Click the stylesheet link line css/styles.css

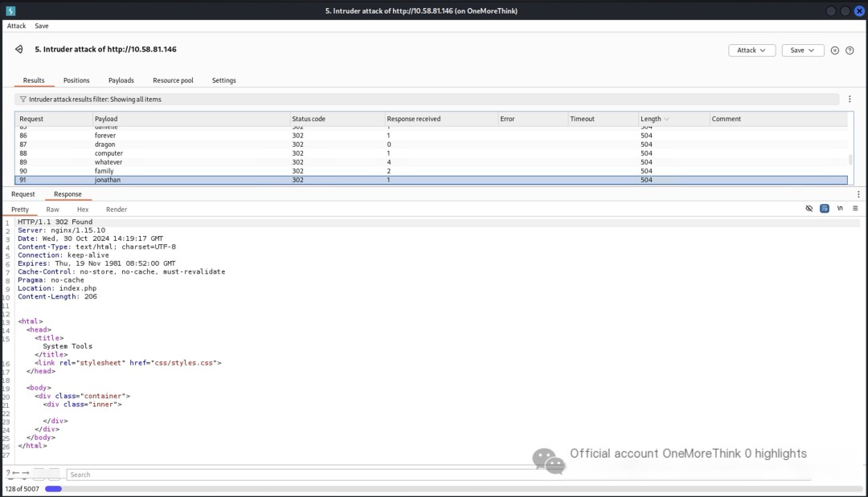click(x=128, y=363)
